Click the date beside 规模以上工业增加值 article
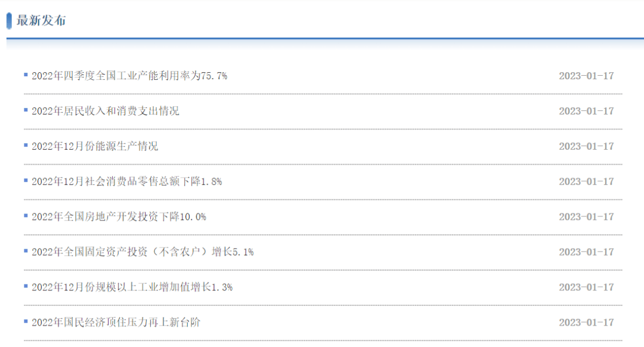Screen dimensions: 644x347 (586, 287)
